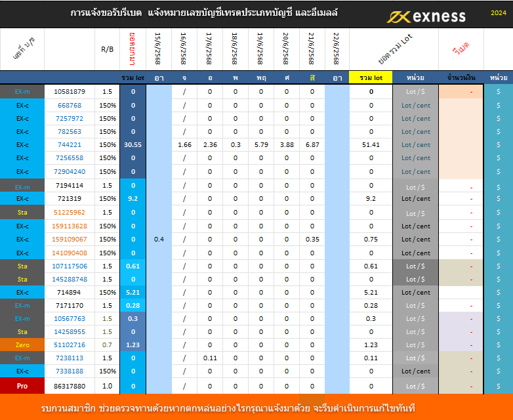The image size is (513, 420).
Task: Click the 0.4 Sunday lot cell
Action: click(x=159, y=240)
